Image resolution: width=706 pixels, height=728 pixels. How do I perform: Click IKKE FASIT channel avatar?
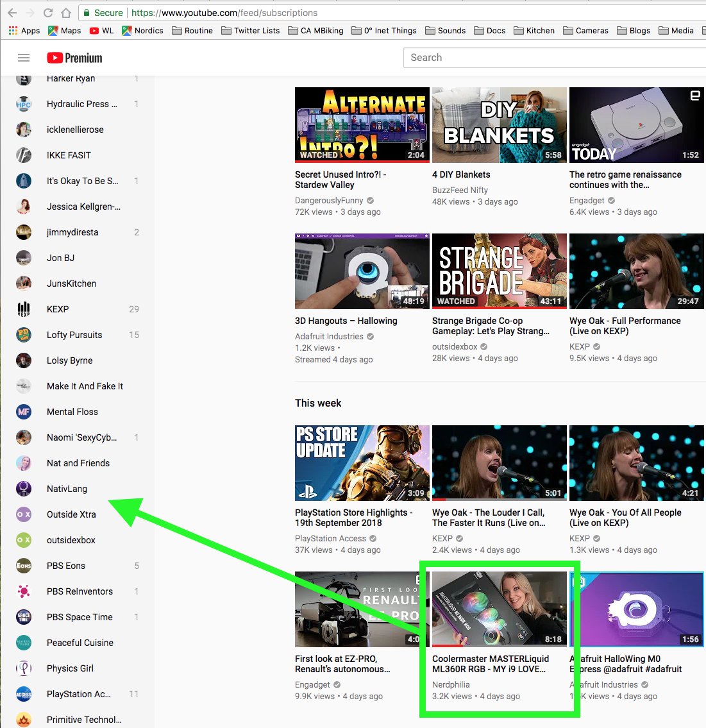pyautogui.click(x=24, y=155)
